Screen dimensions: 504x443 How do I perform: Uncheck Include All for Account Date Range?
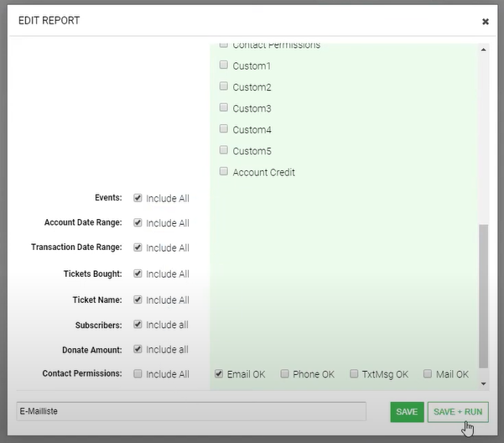point(138,222)
